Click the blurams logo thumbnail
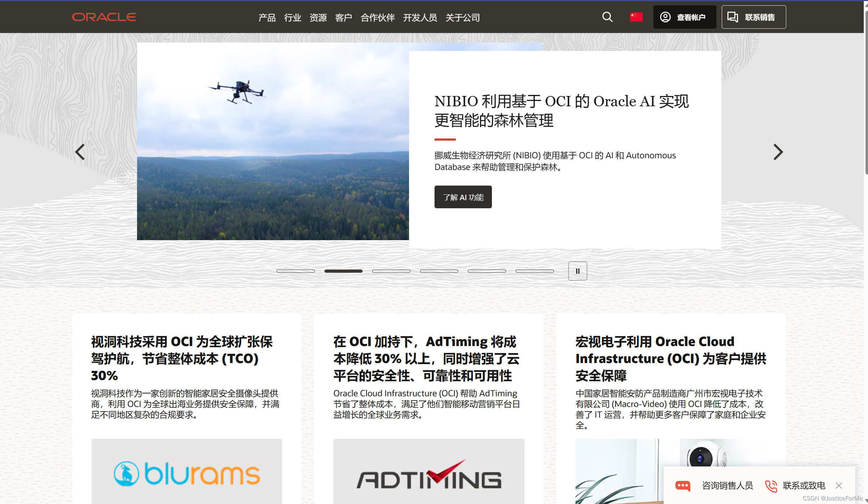Screen dimensions: 868x504 [x=187, y=473]
